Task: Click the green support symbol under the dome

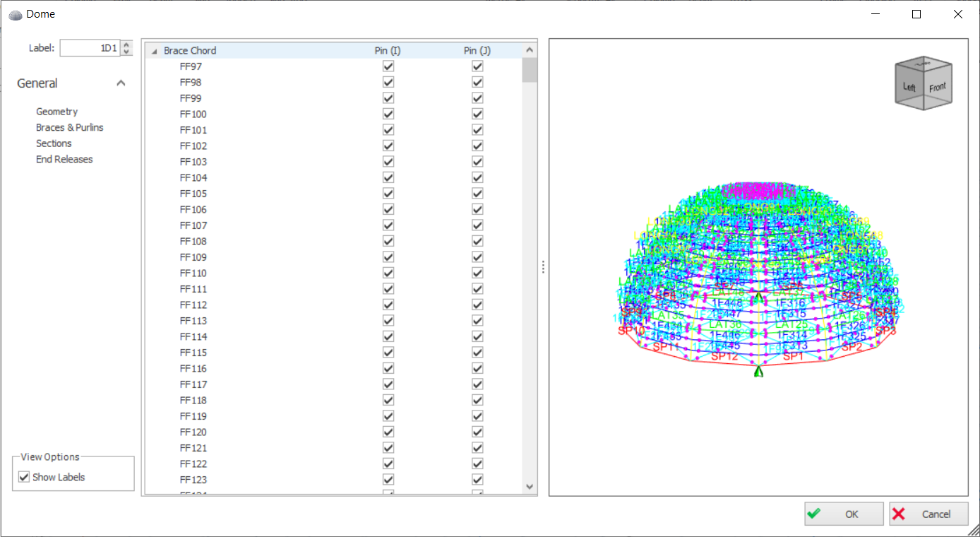Action: click(x=759, y=372)
